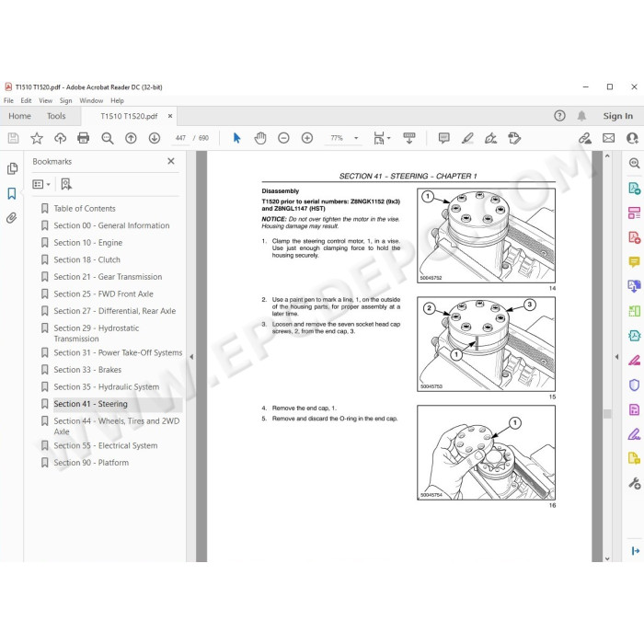Send file by email icon
The image size is (644, 644).
(609, 138)
